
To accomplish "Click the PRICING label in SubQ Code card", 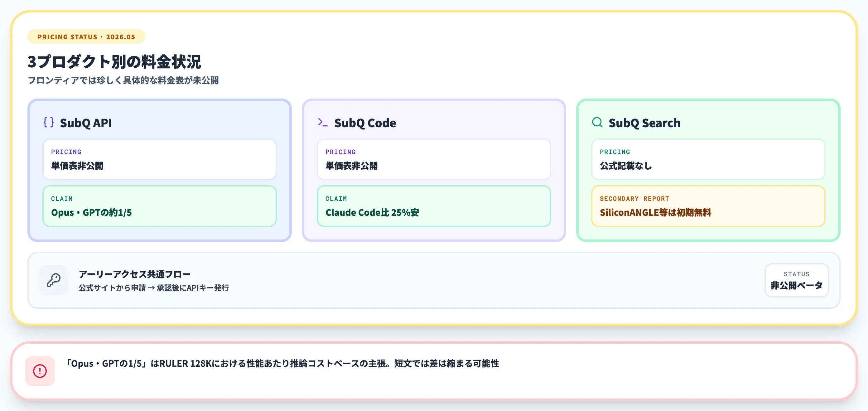I will coord(341,152).
